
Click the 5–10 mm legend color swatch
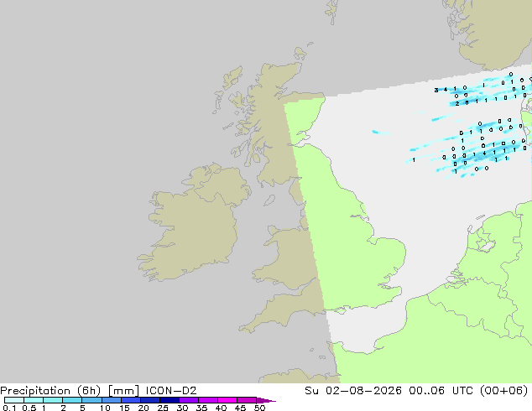point(91,400)
